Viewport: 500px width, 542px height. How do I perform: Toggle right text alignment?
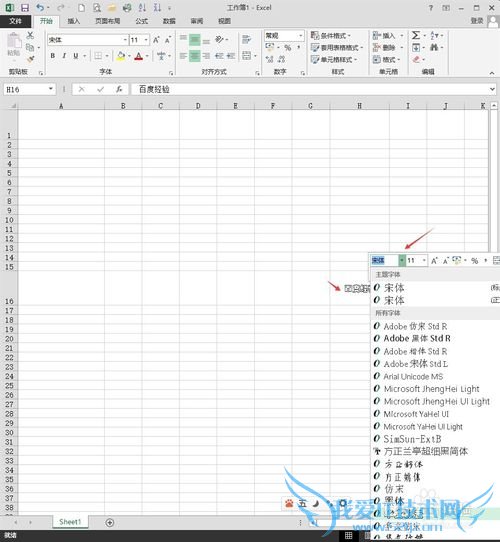click(x=206, y=56)
